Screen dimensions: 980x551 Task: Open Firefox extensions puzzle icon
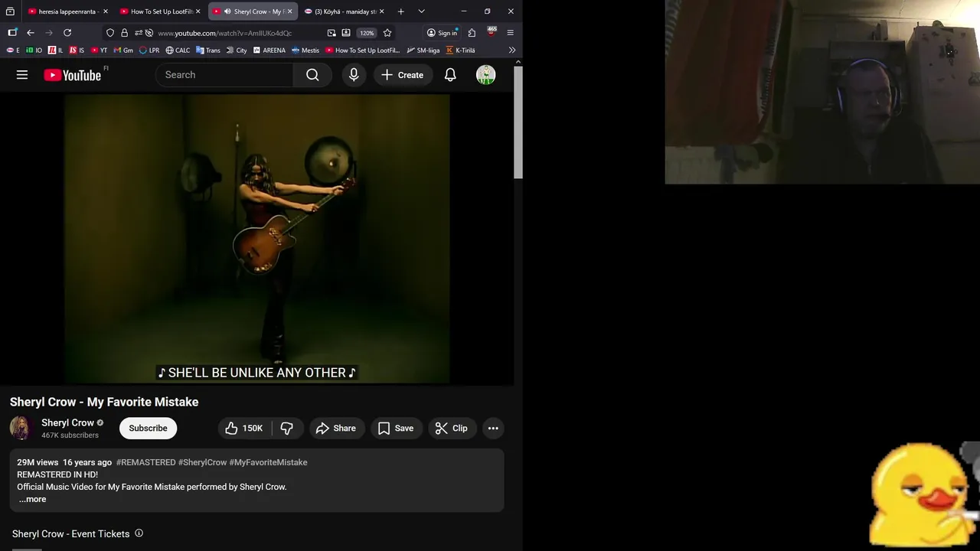(x=472, y=33)
